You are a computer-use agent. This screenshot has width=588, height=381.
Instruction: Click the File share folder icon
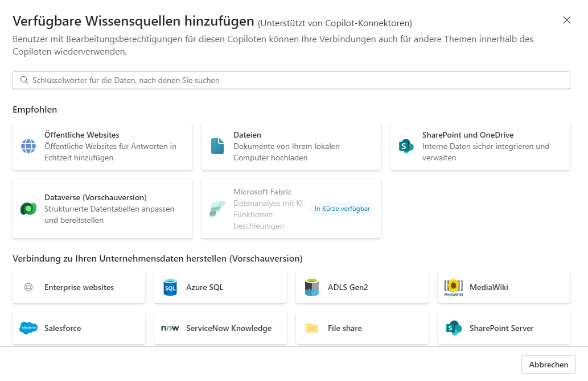pyautogui.click(x=311, y=328)
